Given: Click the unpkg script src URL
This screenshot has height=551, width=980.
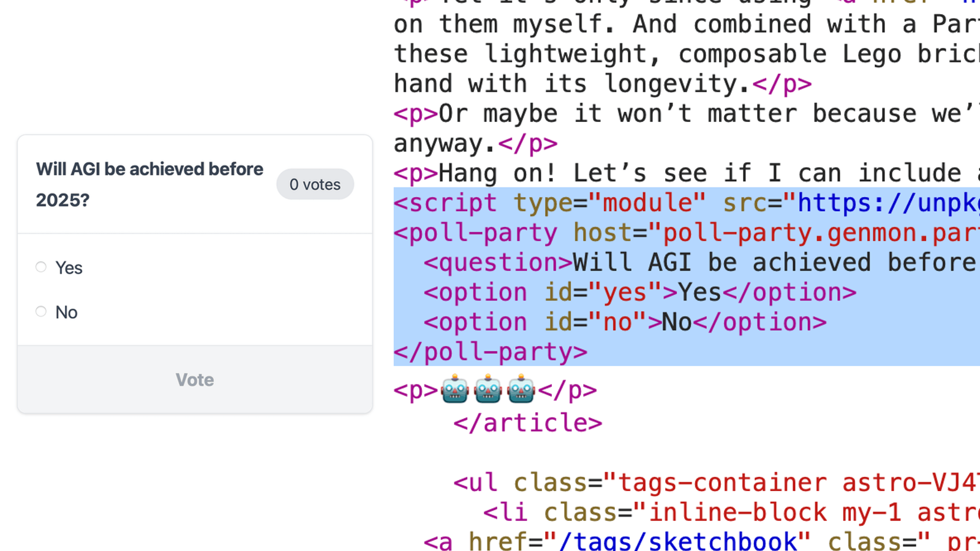Looking at the screenshot, I should (888, 203).
